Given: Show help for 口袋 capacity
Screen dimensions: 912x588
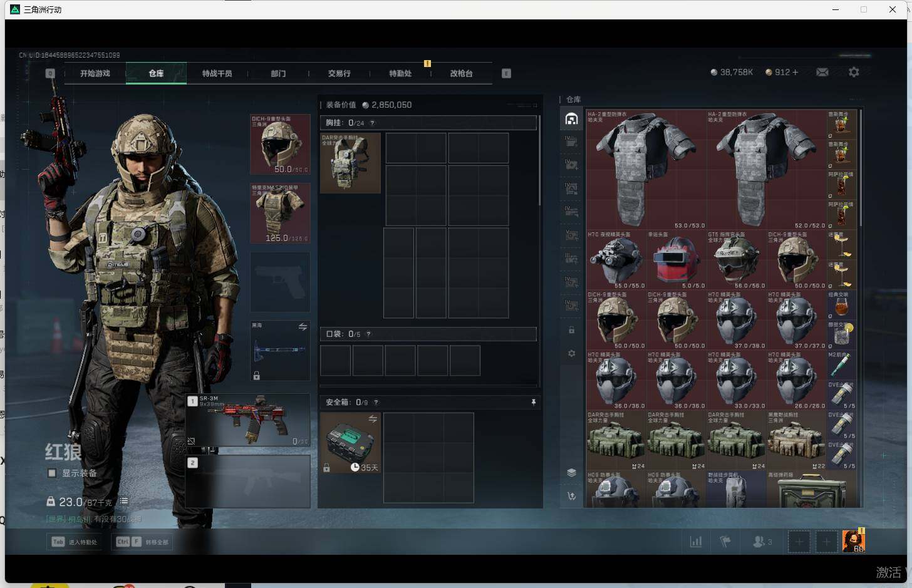Looking at the screenshot, I should (x=368, y=334).
